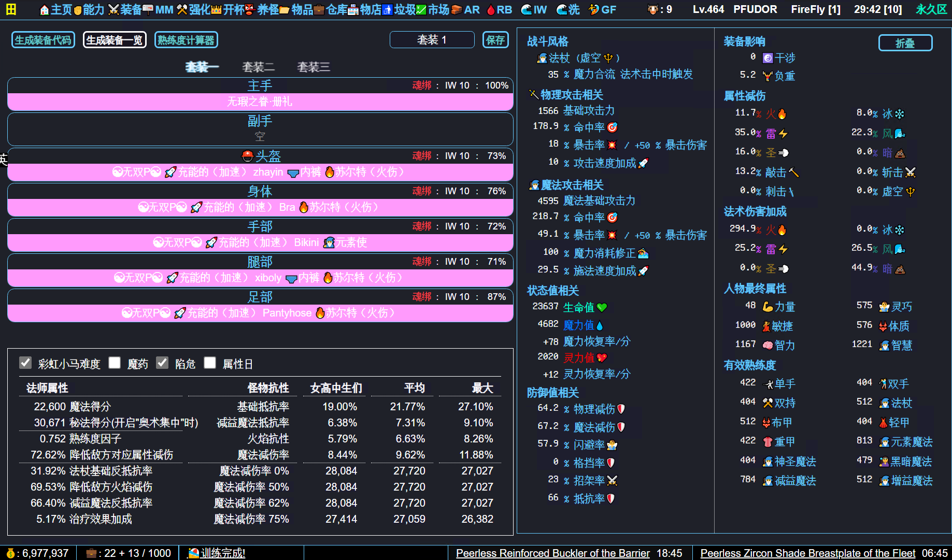The height and width of the screenshot is (560, 952).
Task: Open the 能力 abilities menu
Action: pyautogui.click(x=89, y=9)
